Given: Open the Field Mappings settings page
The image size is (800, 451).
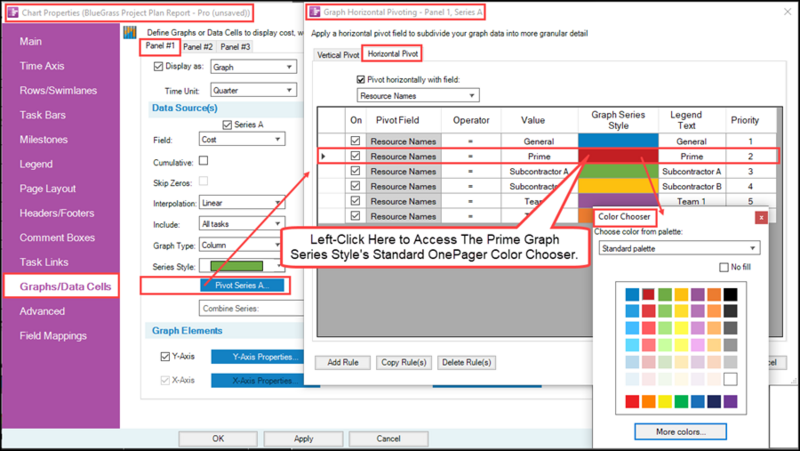Looking at the screenshot, I should pyautogui.click(x=53, y=336).
